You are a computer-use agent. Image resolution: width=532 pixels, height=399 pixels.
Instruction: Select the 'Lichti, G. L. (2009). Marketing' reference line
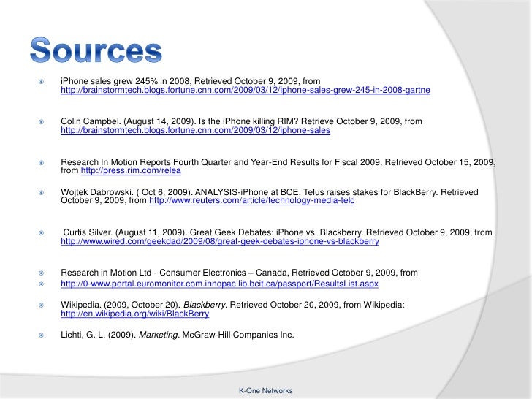(177, 335)
